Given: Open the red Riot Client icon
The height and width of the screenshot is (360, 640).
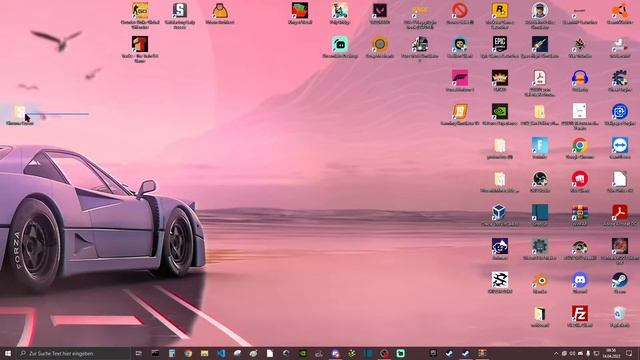Looking at the screenshot, I should tap(580, 181).
